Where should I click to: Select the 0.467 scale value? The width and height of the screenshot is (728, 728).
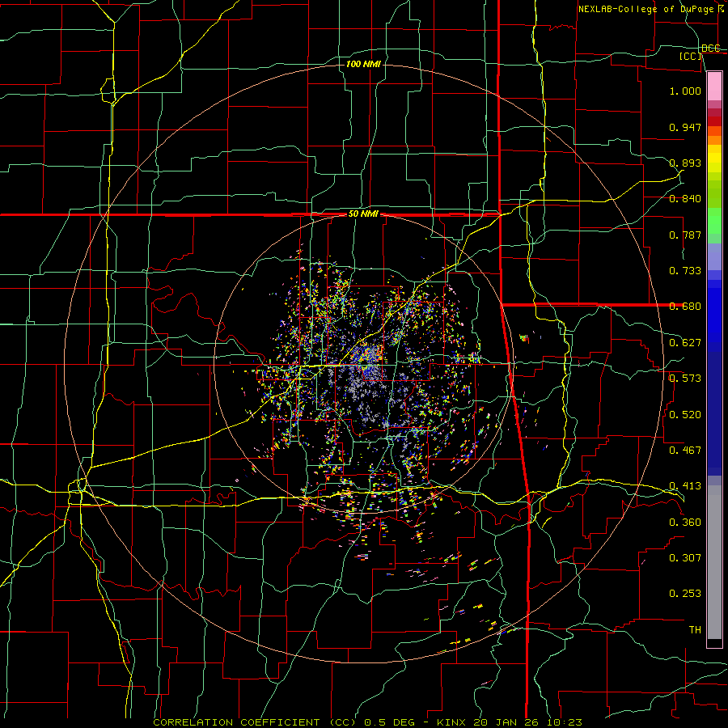[x=685, y=450]
